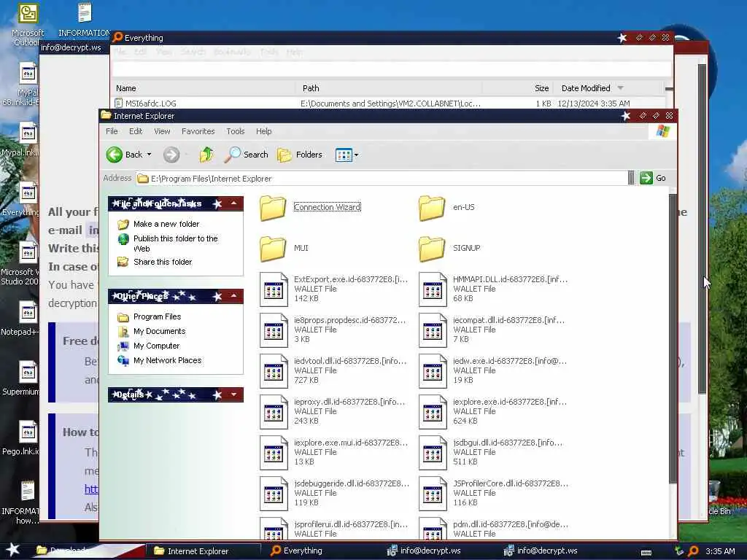Select ExtExport.exe WALLET file icon
Screen dimensions: 747x560
pyautogui.click(x=274, y=289)
